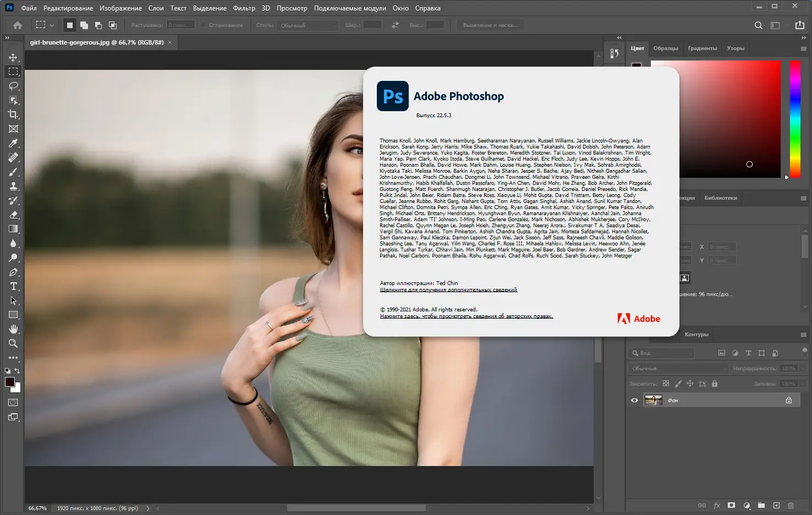Select the Lasso tool

pyautogui.click(x=13, y=86)
